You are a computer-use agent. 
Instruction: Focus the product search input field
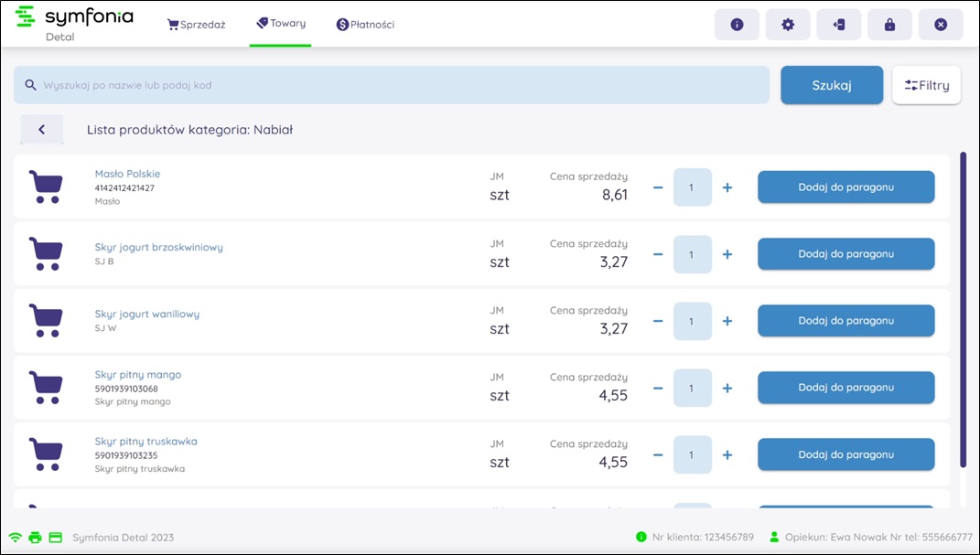(392, 85)
